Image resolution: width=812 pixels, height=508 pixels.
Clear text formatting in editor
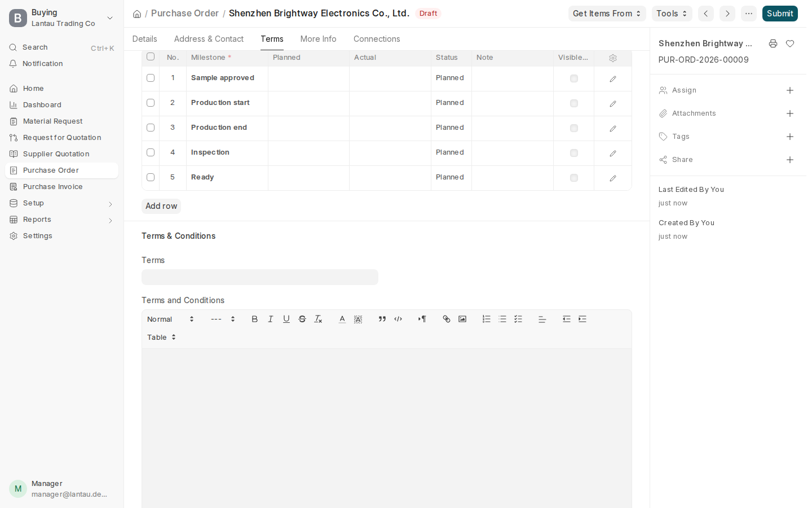(x=318, y=319)
